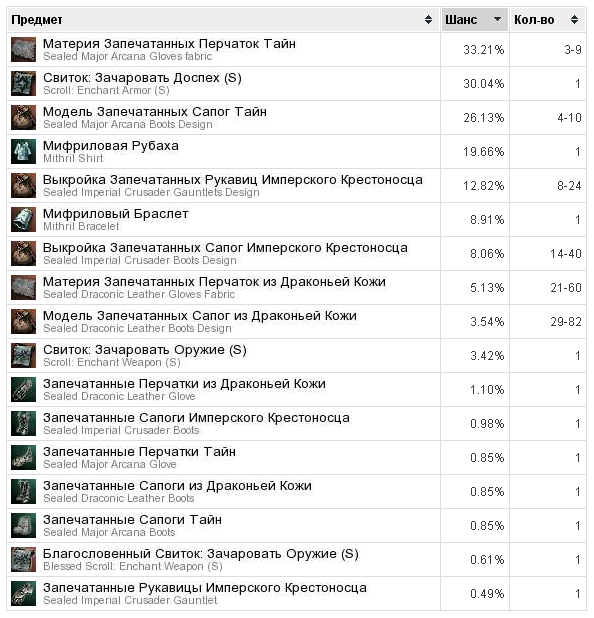
Task: Click the Mithril Bracelet item icon
Action: [23, 220]
